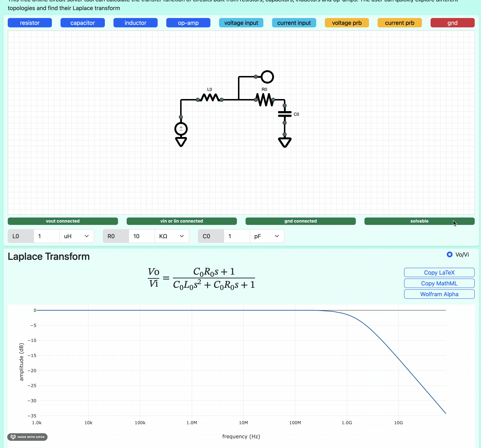Add a current input source

294,23
